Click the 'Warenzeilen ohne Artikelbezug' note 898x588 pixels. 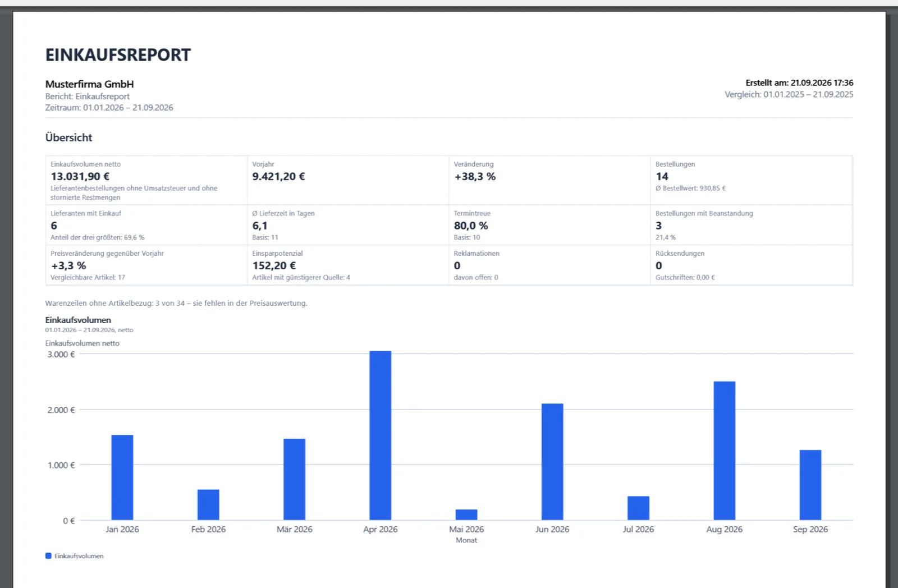[176, 303]
